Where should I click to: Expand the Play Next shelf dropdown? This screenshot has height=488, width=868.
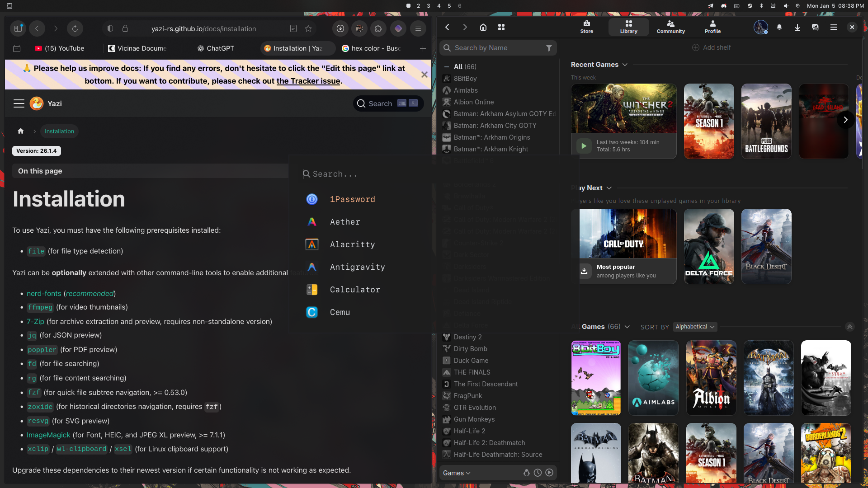coord(609,188)
